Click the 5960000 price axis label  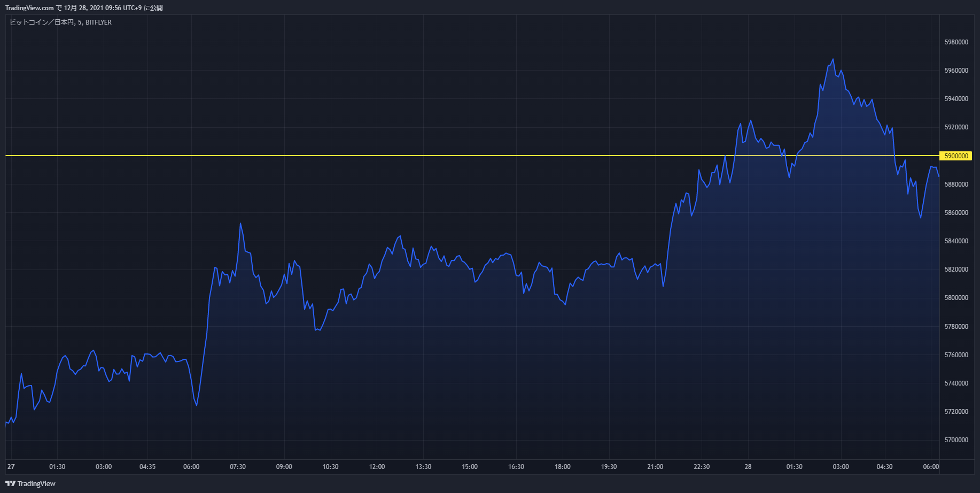click(956, 71)
